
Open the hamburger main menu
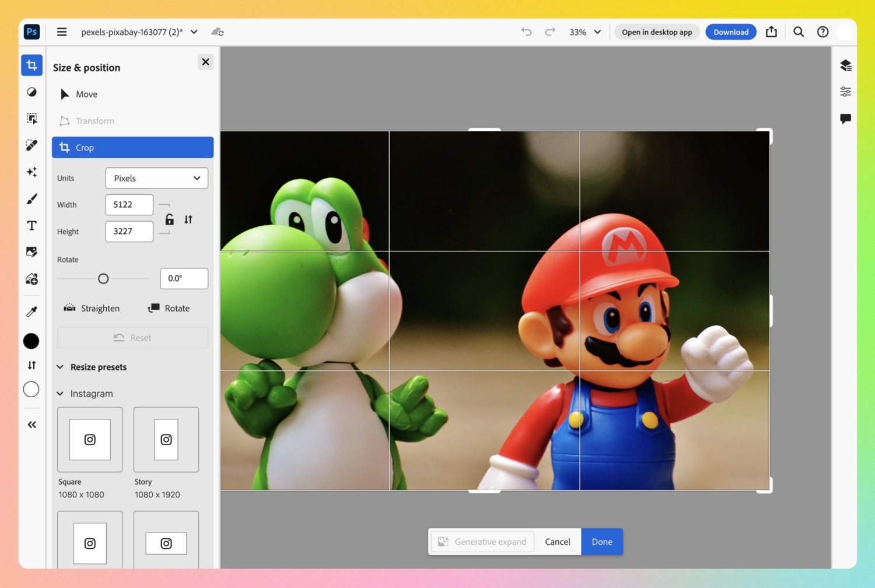(x=62, y=32)
